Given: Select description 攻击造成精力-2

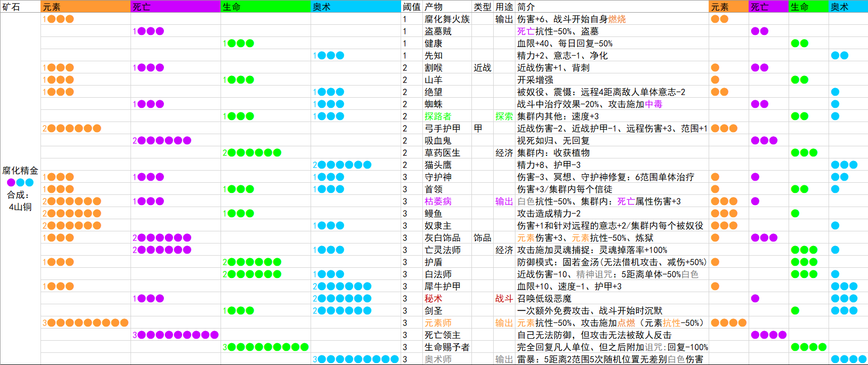Looking at the screenshot, I should [549, 213].
